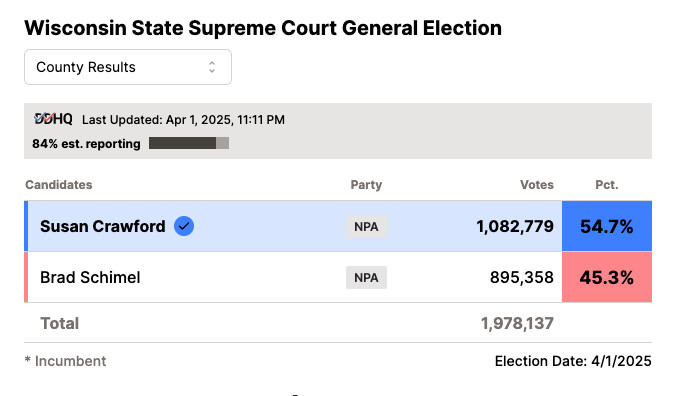This screenshot has width=683, height=396.
Task: Click the NPA badge in Susan Crawford's row
Action: point(366,227)
